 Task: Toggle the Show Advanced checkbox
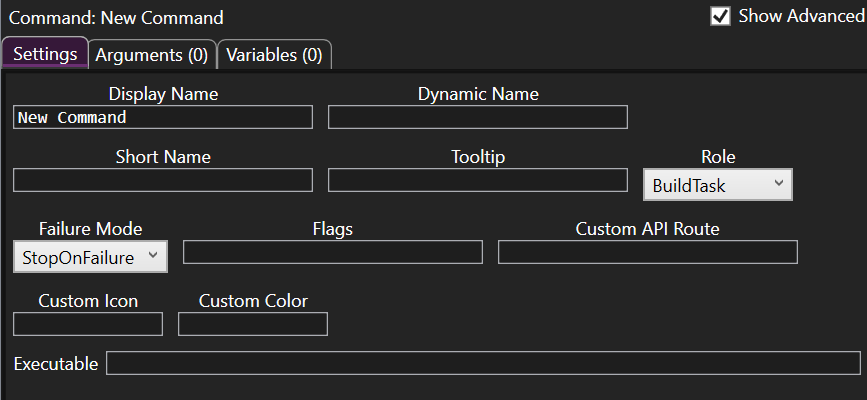point(720,17)
